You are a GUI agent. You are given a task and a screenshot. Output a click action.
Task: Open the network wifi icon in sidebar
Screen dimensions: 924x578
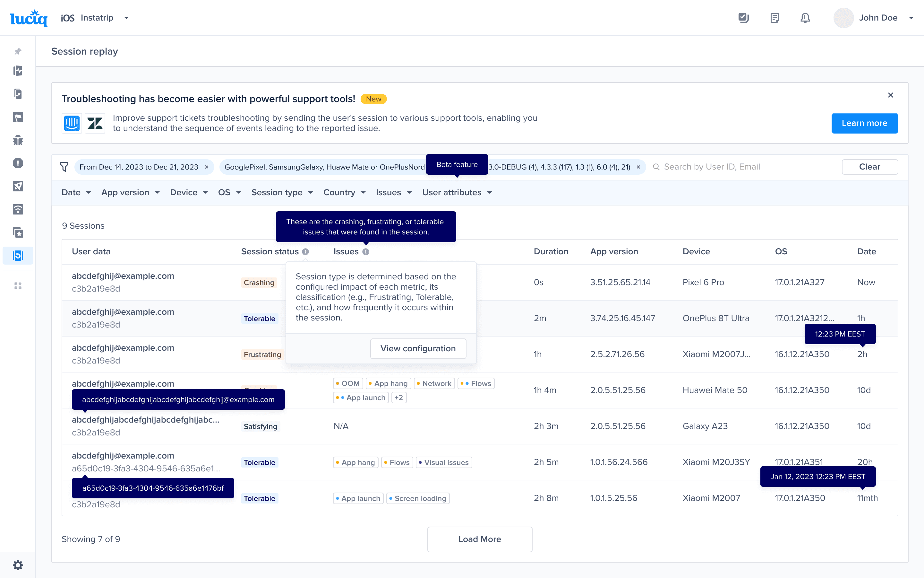point(18,209)
